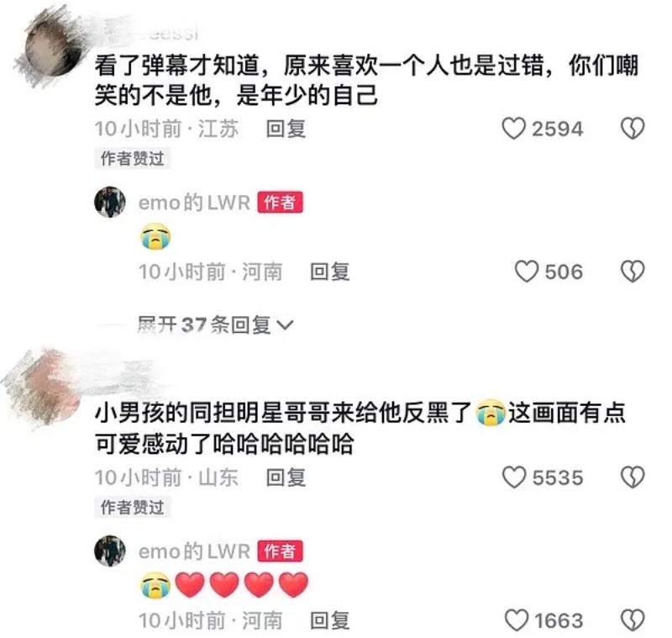Like the author's reply with 506 likes

[x=527, y=272]
